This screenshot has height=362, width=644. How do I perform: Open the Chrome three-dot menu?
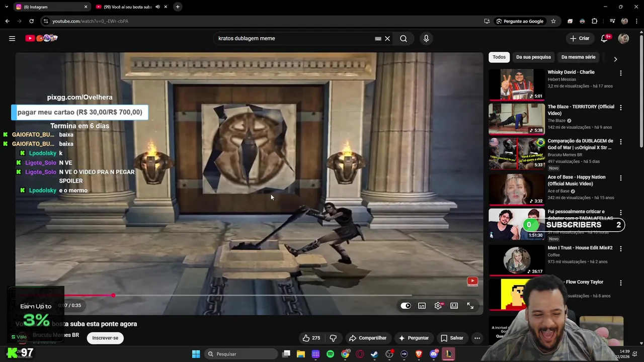[x=636, y=21]
